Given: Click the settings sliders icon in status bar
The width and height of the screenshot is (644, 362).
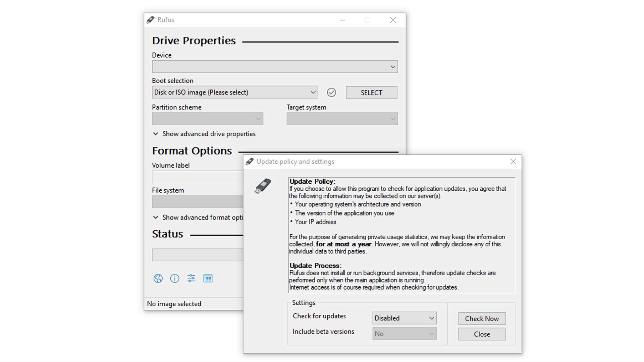Looking at the screenshot, I should point(191,278).
